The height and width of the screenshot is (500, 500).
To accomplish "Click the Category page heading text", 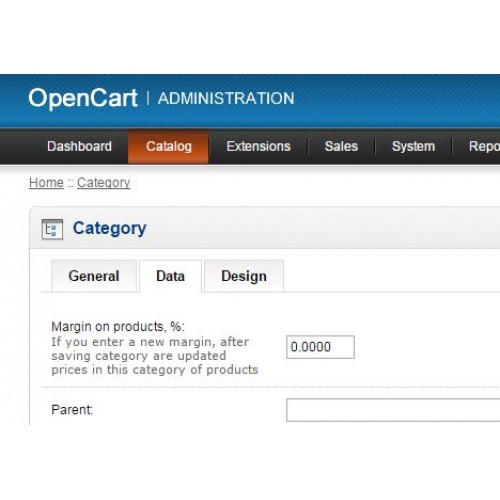I will click(110, 229).
